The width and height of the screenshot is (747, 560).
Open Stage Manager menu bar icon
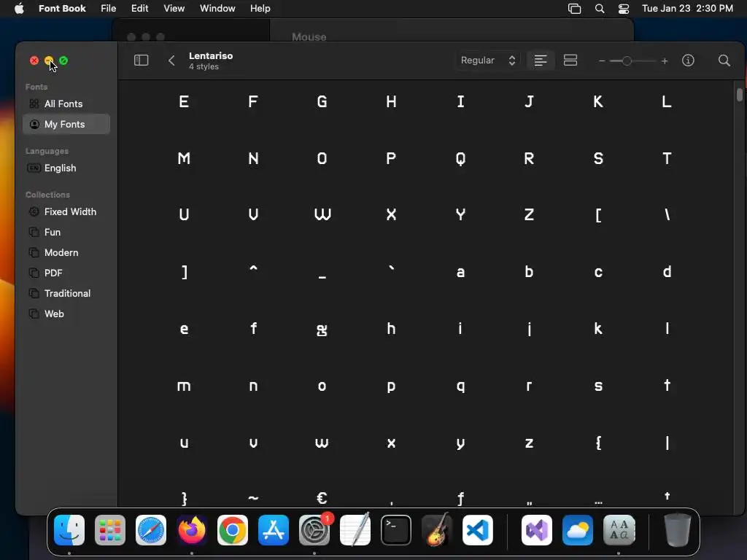pos(575,9)
